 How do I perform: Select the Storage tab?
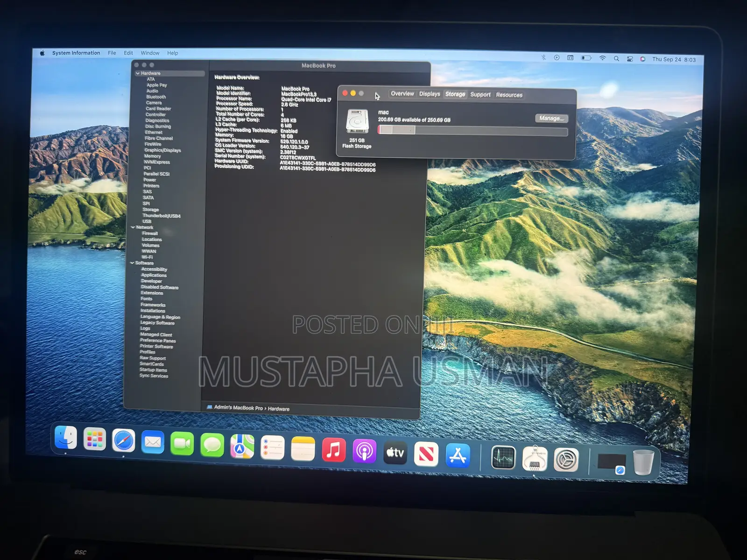point(455,94)
